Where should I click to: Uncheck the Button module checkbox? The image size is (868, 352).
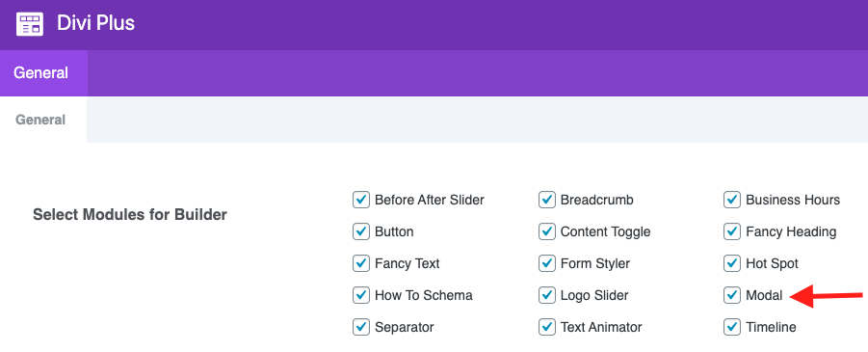pyautogui.click(x=361, y=231)
